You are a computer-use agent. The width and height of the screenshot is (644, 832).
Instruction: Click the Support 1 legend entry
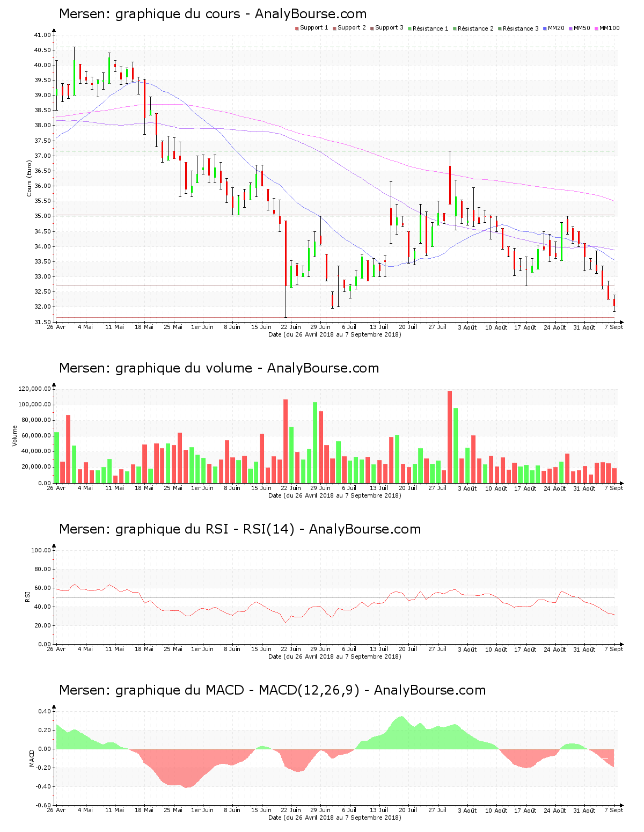[x=312, y=28]
